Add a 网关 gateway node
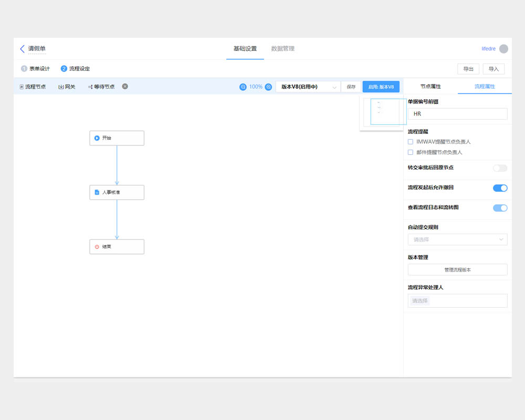 [67, 87]
